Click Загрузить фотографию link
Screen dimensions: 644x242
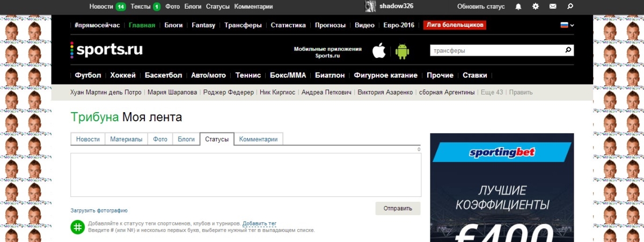click(99, 211)
